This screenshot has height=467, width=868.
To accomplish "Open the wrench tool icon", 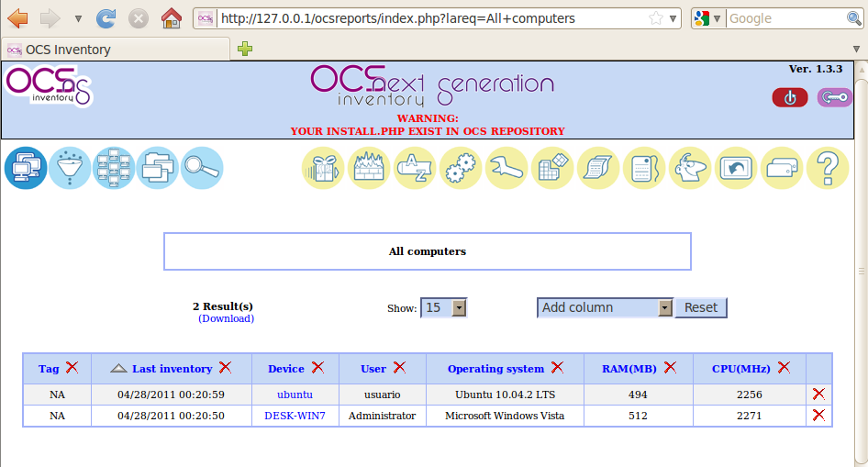I will coord(506,168).
